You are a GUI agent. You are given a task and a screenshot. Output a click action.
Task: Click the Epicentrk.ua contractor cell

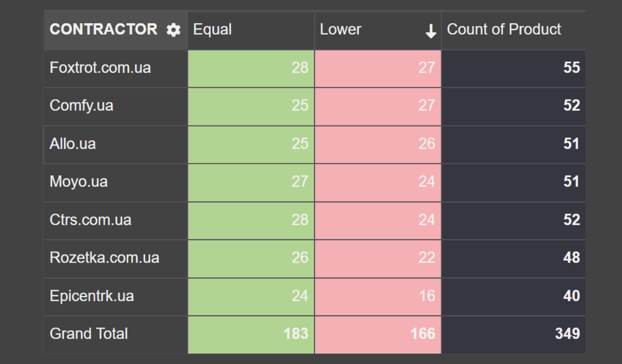click(x=92, y=296)
